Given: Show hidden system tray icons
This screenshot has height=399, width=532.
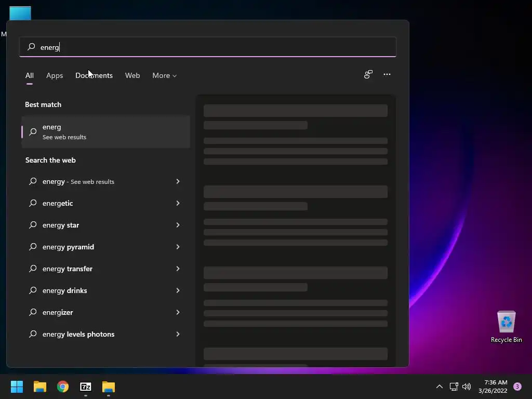Looking at the screenshot, I should (440, 387).
